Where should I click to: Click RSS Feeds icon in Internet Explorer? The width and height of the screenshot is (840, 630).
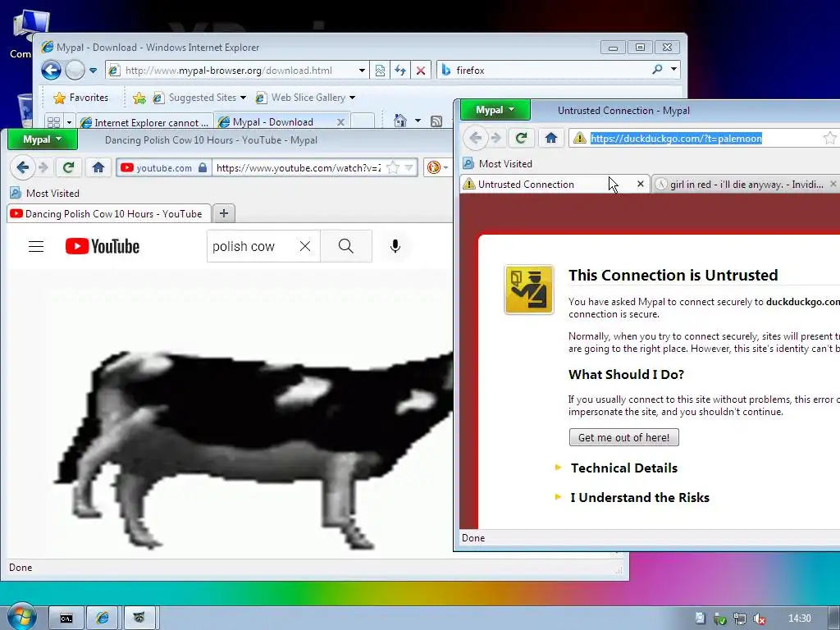click(436, 121)
